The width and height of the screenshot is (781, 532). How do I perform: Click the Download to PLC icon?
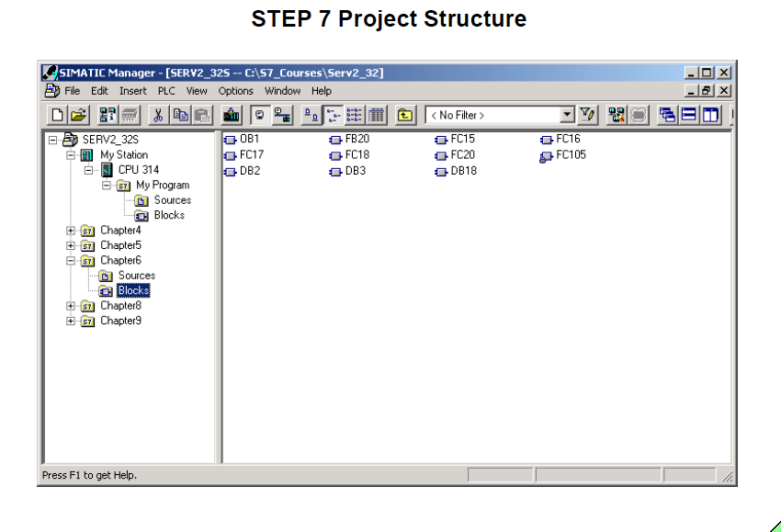tap(232, 115)
